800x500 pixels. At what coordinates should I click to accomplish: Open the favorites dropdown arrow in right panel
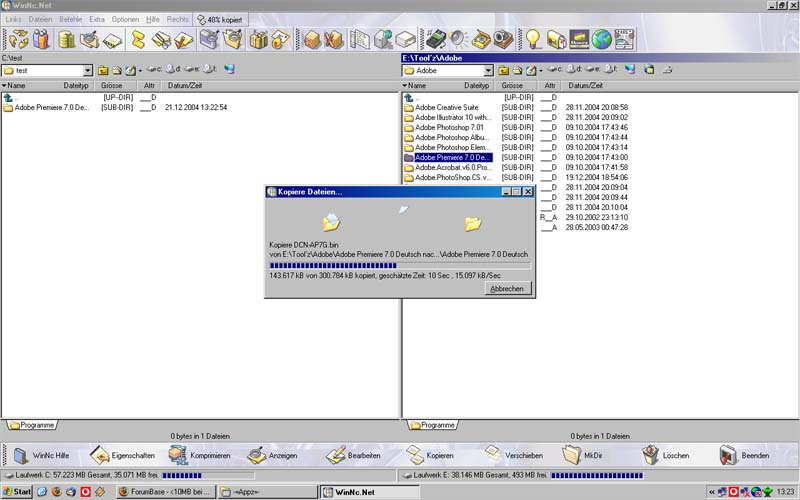(541, 70)
